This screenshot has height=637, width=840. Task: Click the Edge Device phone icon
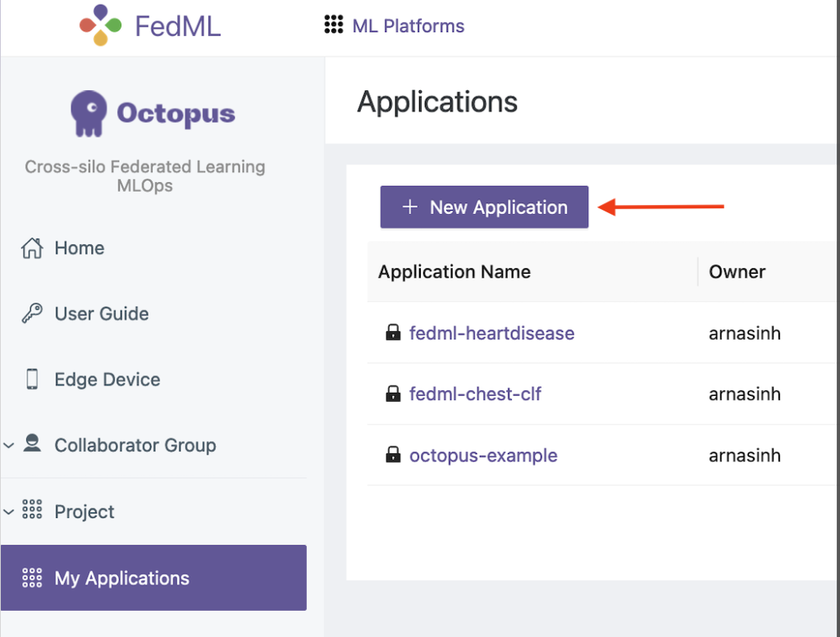click(x=32, y=380)
